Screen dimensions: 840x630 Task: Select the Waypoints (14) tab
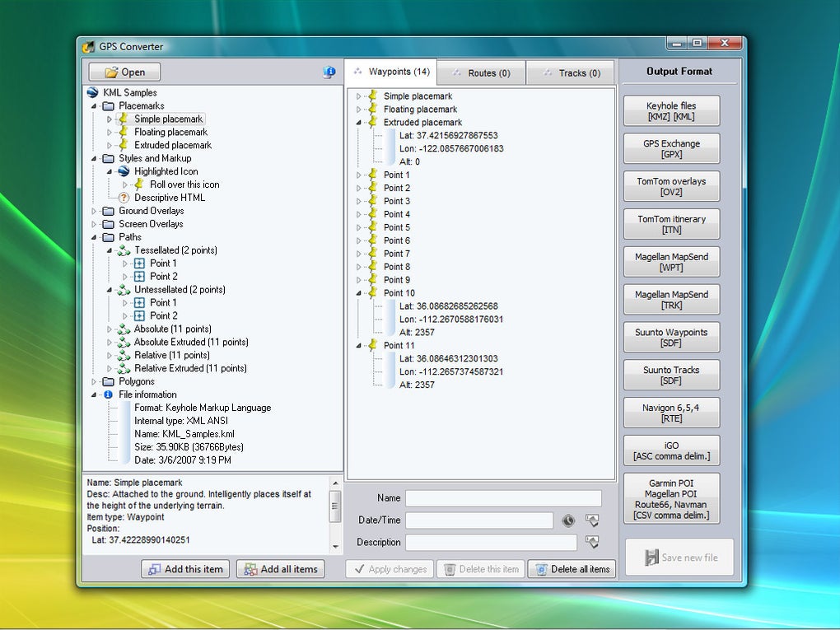391,72
